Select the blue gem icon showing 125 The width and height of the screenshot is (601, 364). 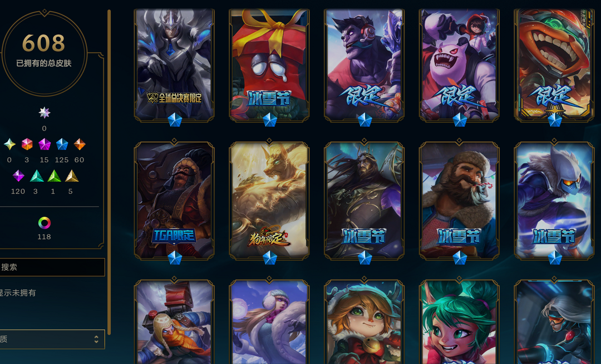pos(62,144)
